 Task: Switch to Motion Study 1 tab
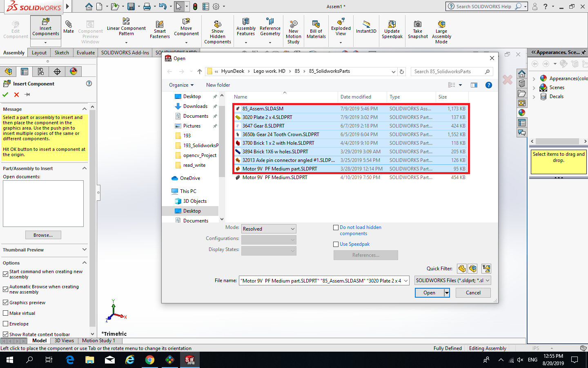point(99,341)
